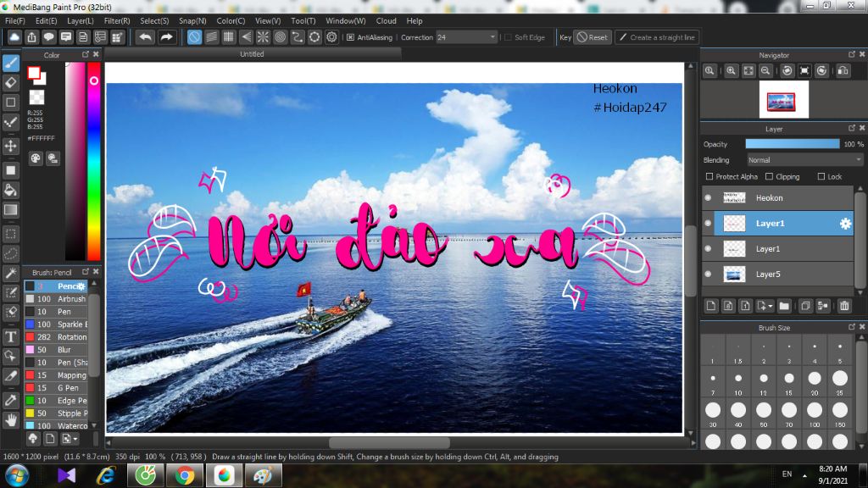Open the Snap menu

[x=192, y=20]
